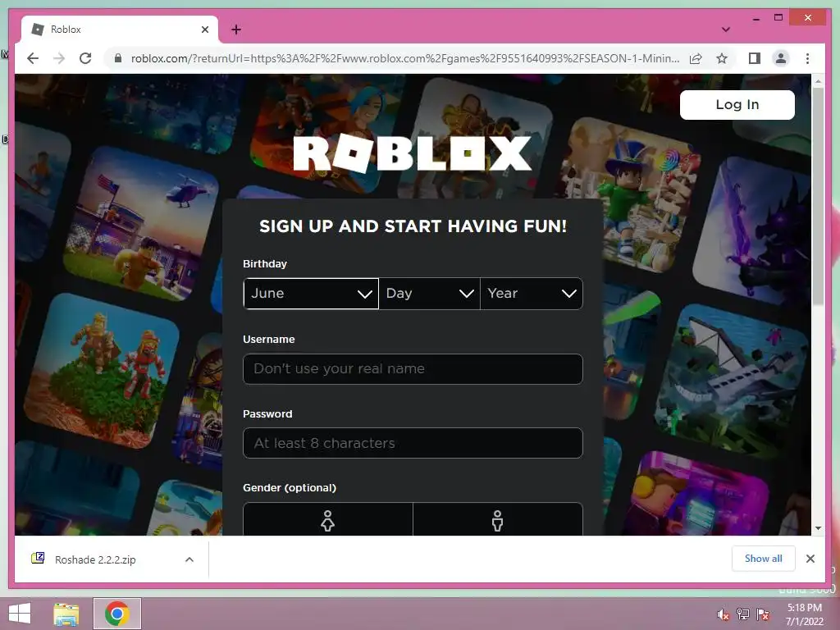The height and width of the screenshot is (630, 840).
Task: Share this page using the share icon
Action: coord(696,58)
